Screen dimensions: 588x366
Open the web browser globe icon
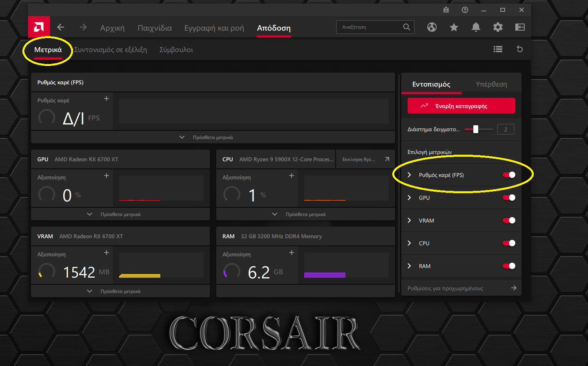pyautogui.click(x=432, y=27)
